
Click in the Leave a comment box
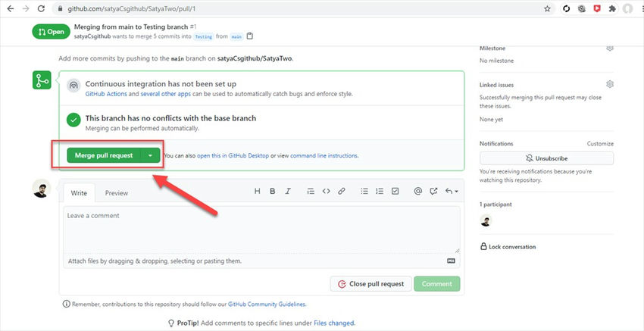click(x=261, y=230)
